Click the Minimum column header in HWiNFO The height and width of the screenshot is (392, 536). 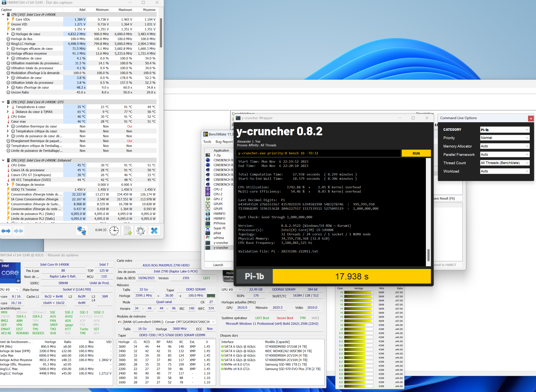coord(98,10)
